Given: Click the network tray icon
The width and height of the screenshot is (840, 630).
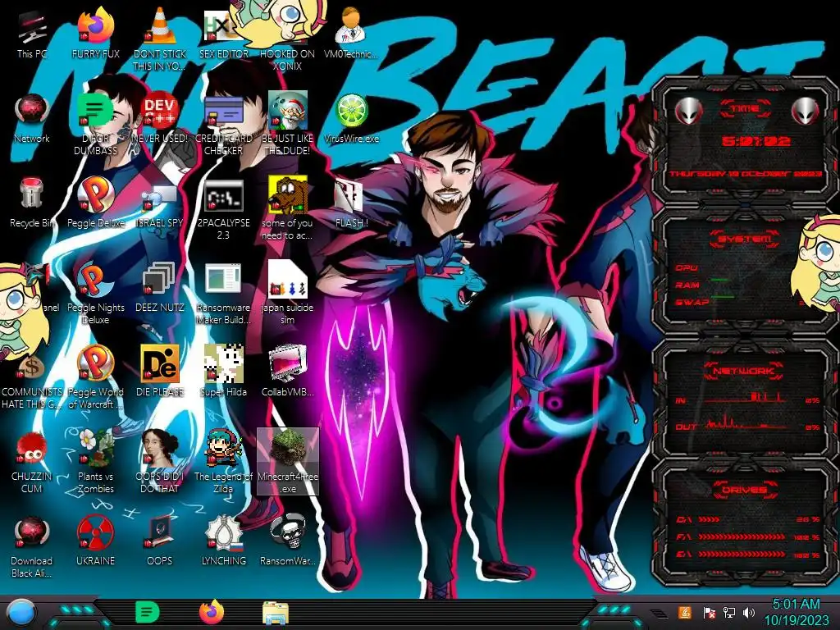Looking at the screenshot, I should pyautogui.click(x=729, y=613).
